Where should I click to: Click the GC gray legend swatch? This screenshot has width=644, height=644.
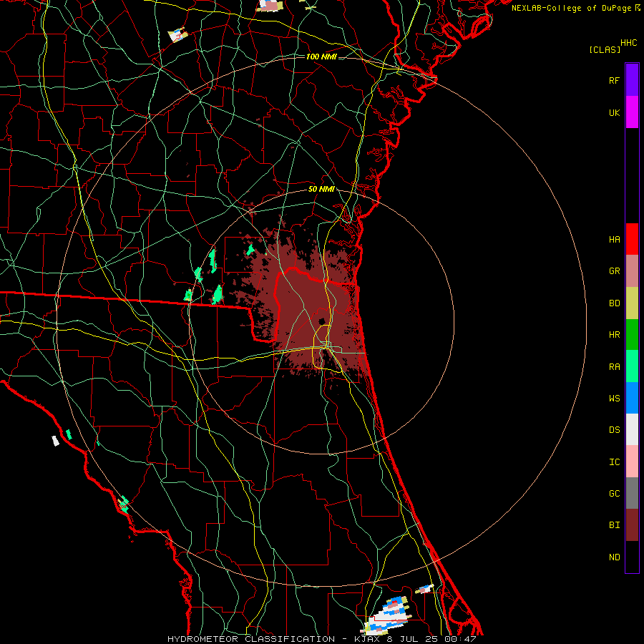pos(632,493)
